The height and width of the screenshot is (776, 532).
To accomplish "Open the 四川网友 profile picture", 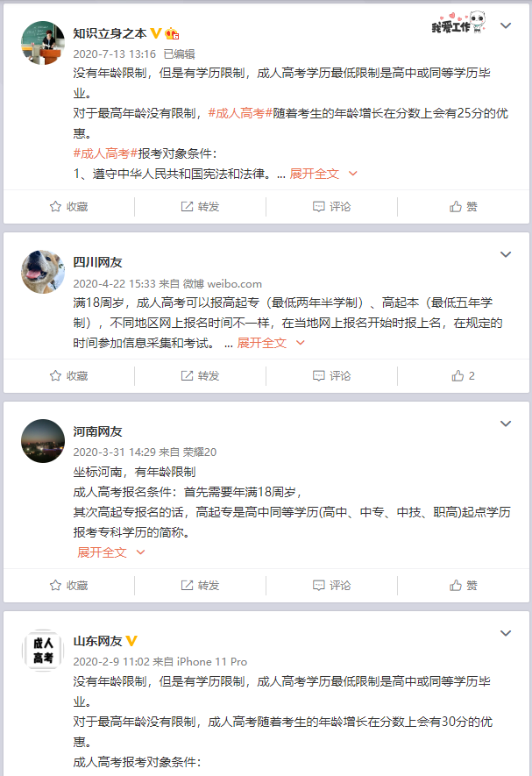I will 43,271.
